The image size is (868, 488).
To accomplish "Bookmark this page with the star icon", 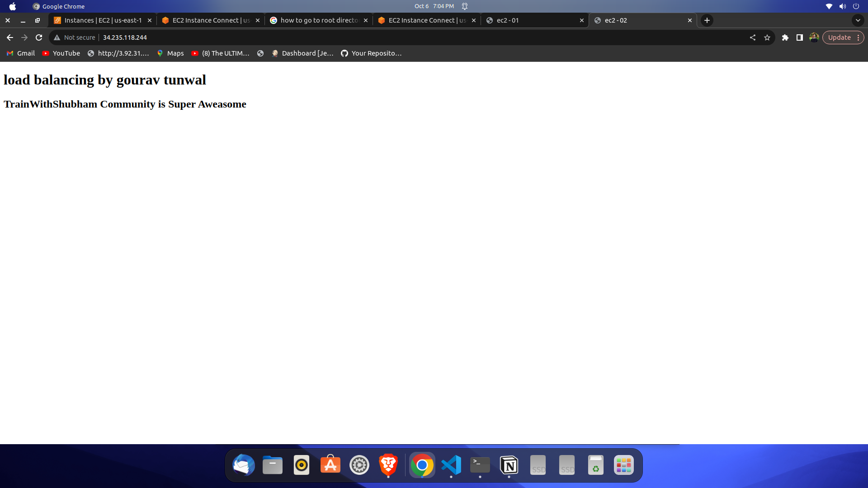I will pyautogui.click(x=767, y=38).
